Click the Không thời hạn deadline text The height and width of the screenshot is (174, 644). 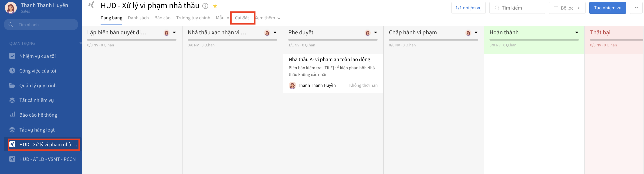coord(363,85)
